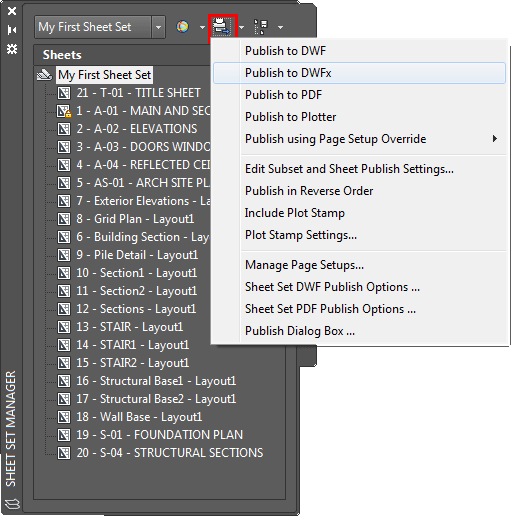Open Sheet Set PDF Publish Options dialog

[330, 309]
